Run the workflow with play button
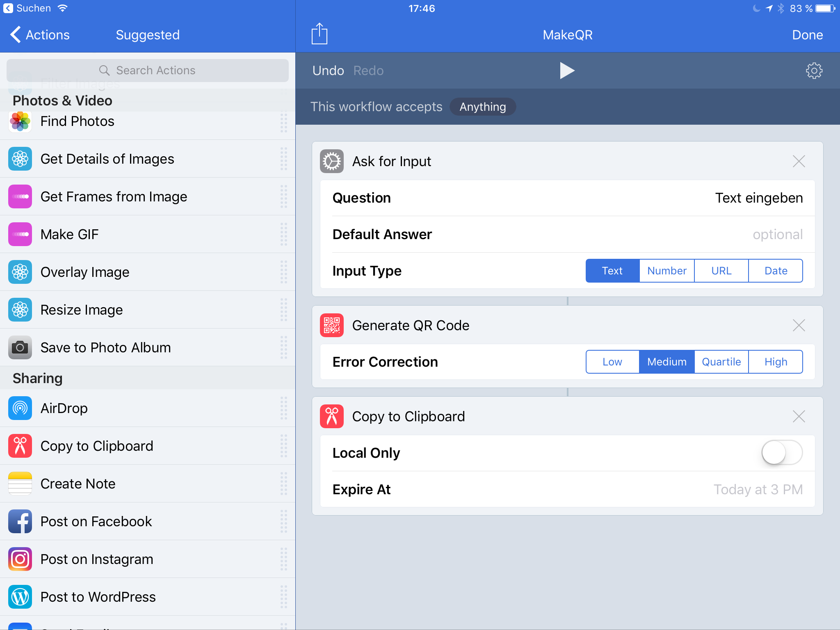840x630 pixels. pyautogui.click(x=567, y=71)
